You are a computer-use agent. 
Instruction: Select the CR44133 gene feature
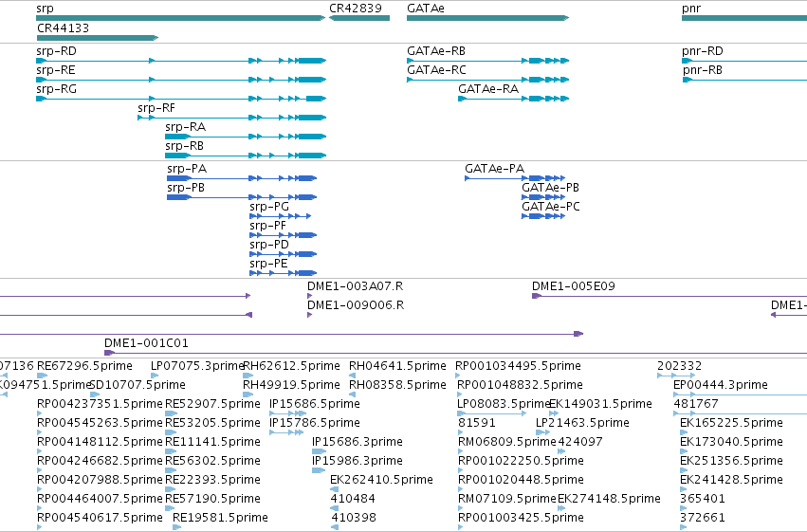point(98,38)
